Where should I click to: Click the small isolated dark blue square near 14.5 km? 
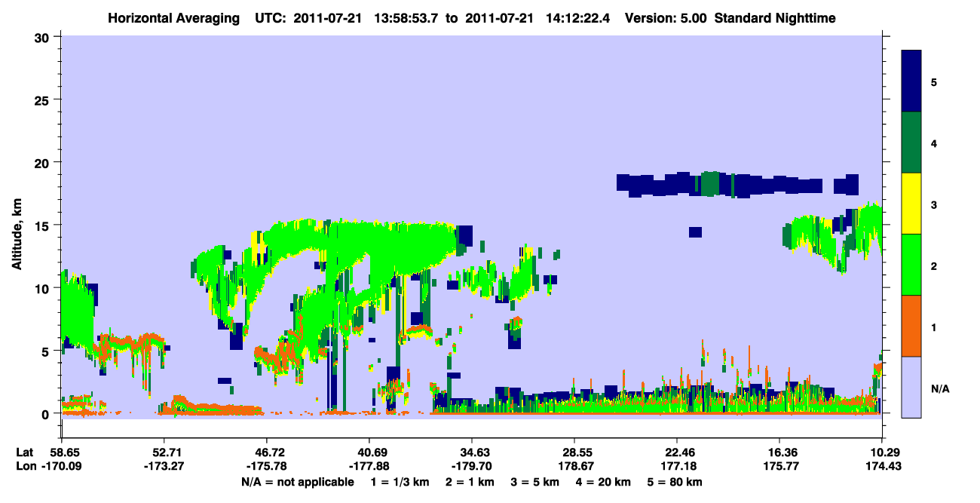click(695, 232)
